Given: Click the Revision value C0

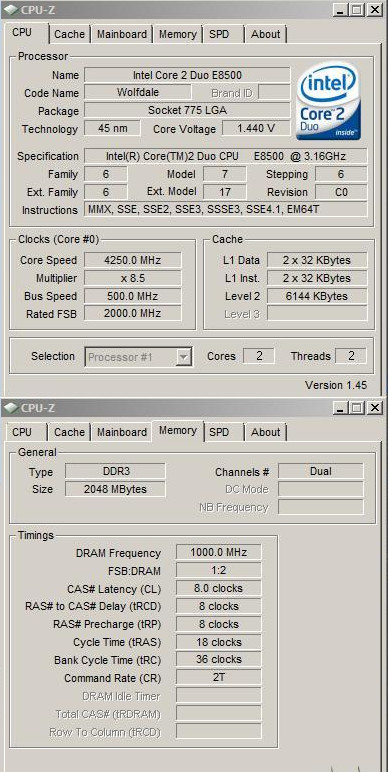Looking at the screenshot, I should tap(341, 192).
